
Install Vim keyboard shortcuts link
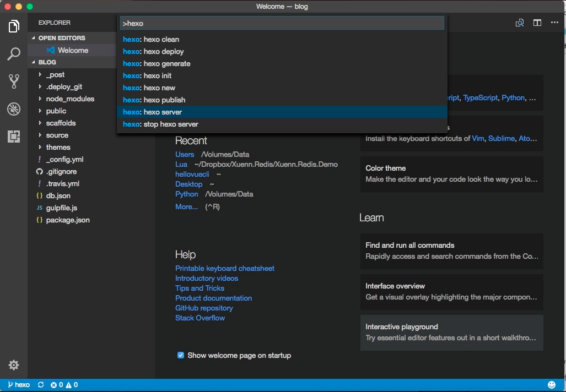coord(478,139)
